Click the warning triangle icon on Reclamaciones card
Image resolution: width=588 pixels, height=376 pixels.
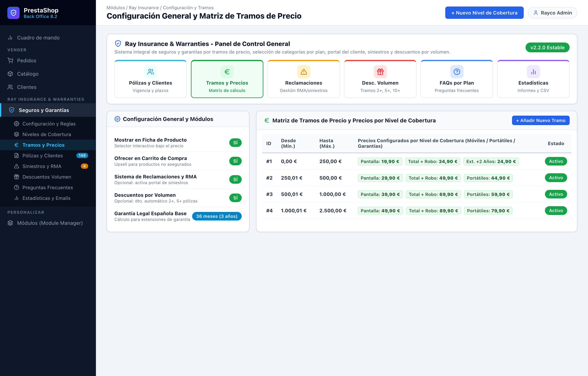(304, 72)
